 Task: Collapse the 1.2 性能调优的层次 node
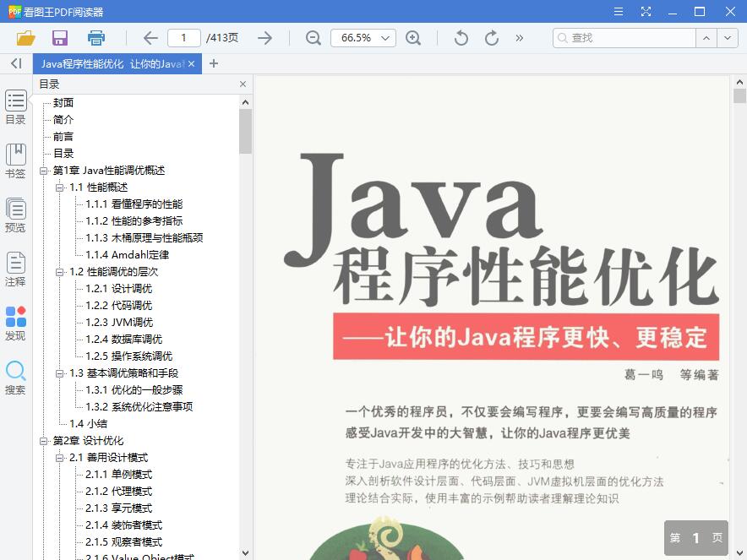point(59,272)
